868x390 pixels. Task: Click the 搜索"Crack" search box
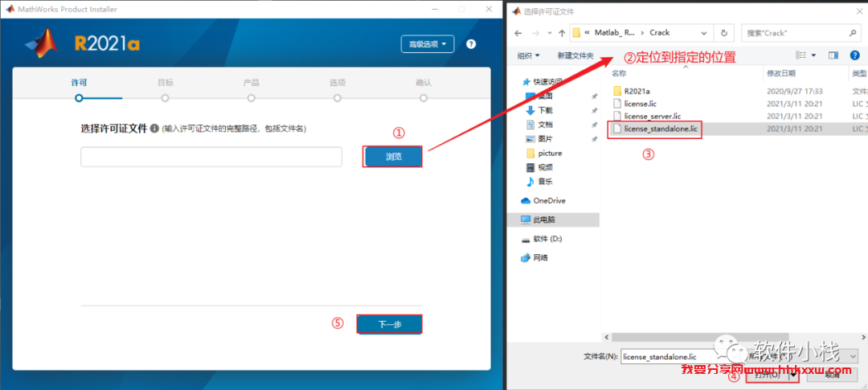point(800,33)
